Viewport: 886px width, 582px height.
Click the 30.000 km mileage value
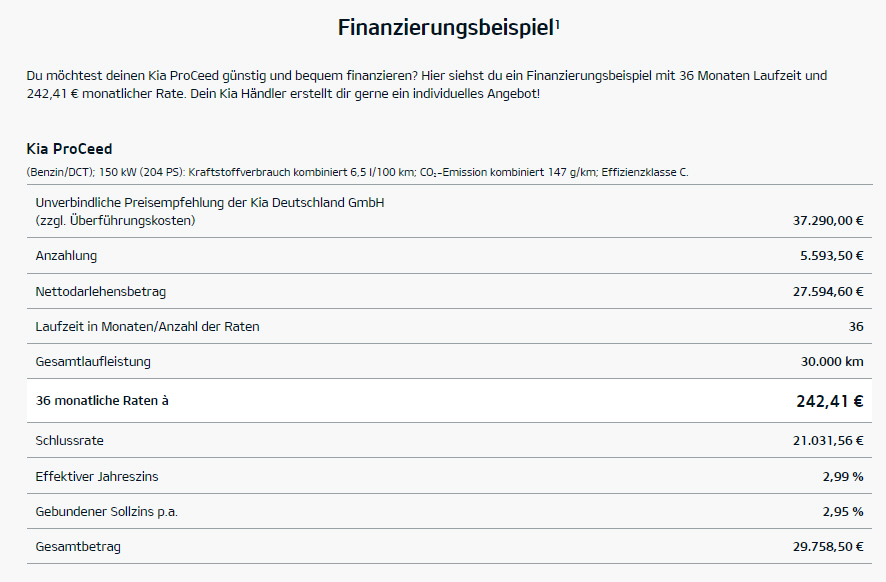pyautogui.click(x=832, y=362)
